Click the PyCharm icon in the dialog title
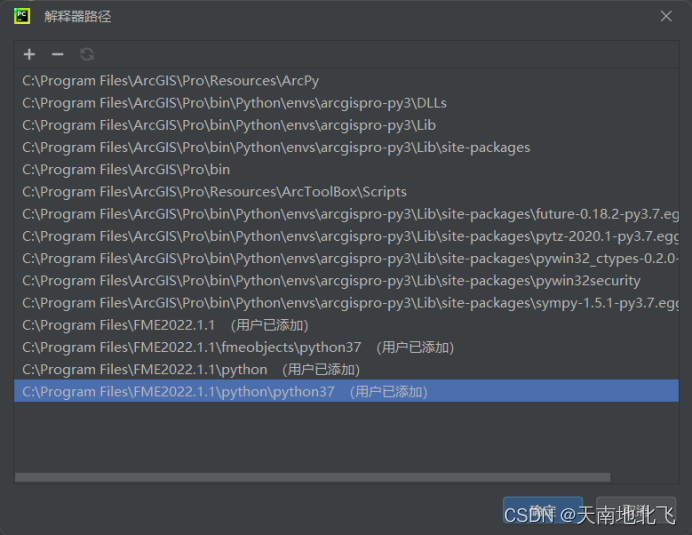This screenshot has width=692, height=535. pyautogui.click(x=22, y=16)
